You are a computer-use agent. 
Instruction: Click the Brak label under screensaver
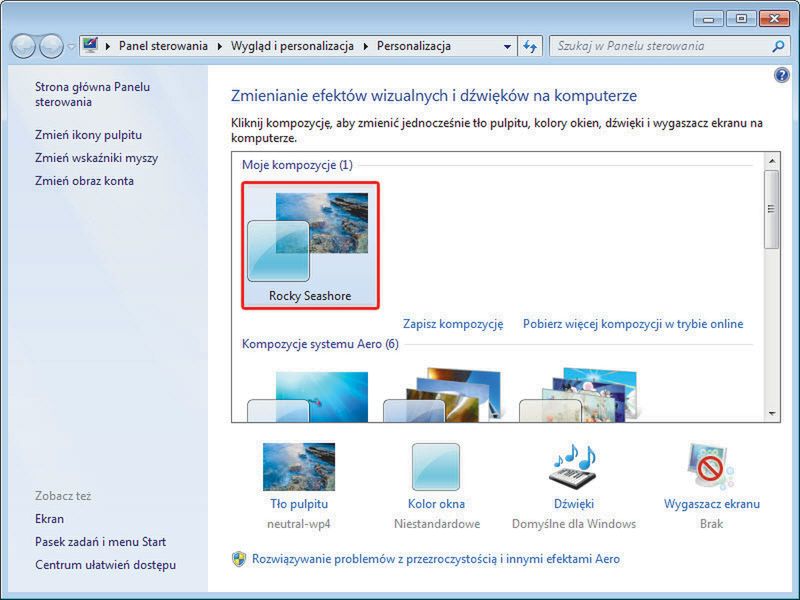711,524
